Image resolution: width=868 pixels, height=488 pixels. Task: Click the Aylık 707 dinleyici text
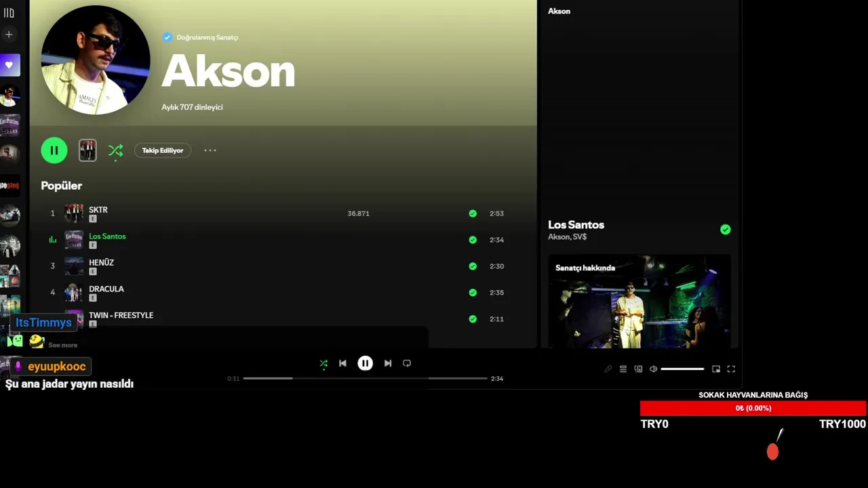tap(192, 107)
